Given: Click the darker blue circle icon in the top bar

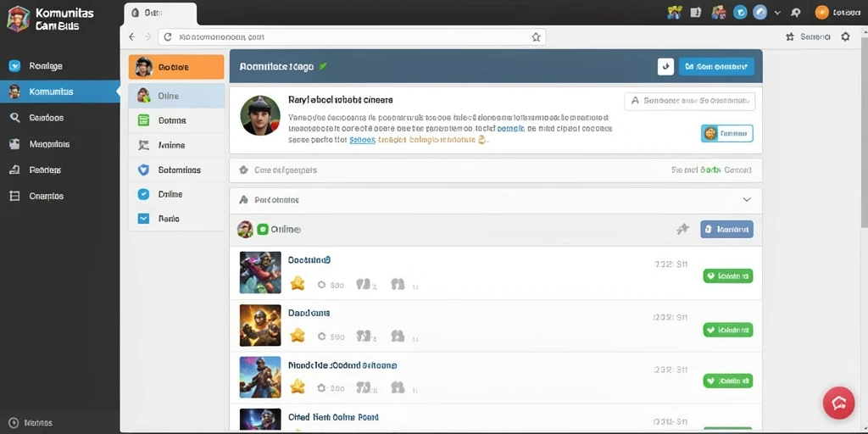Looking at the screenshot, I should (740, 12).
